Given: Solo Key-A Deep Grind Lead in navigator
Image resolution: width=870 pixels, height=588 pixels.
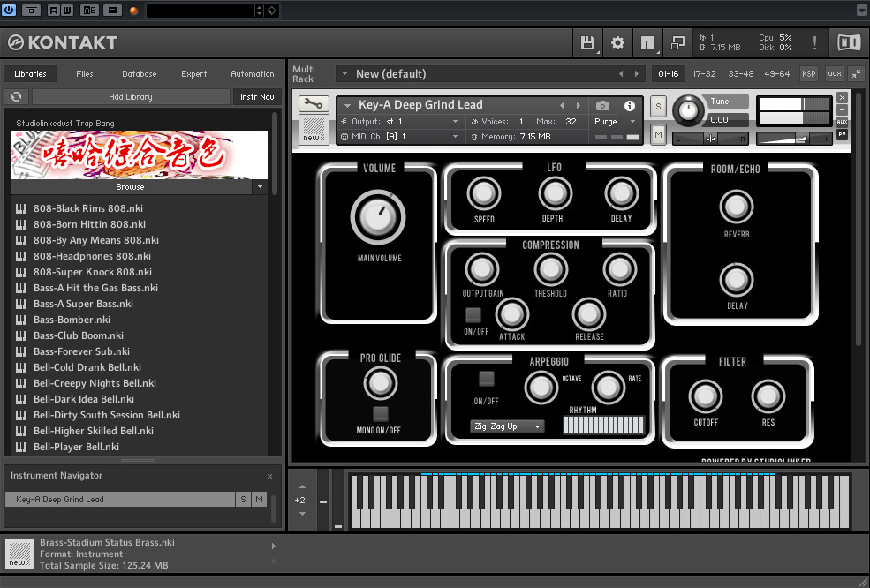Looking at the screenshot, I should pos(243,499).
